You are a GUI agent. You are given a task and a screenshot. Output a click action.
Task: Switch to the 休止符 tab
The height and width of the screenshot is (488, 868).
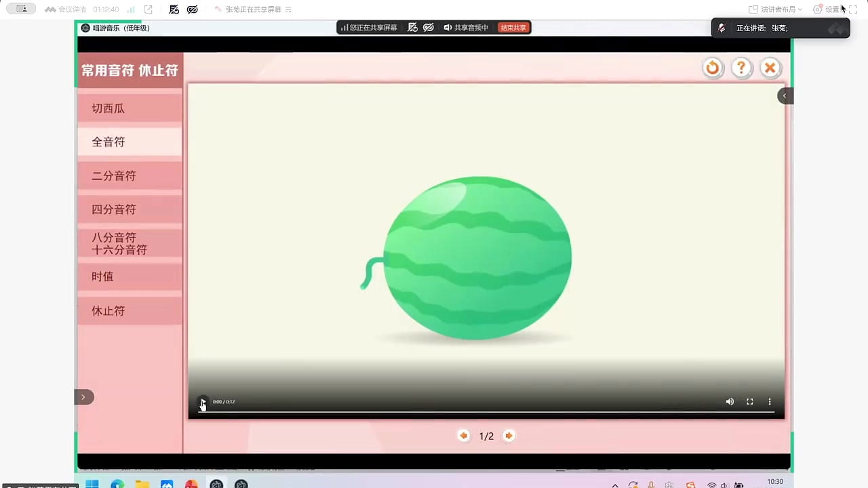point(130,310)
